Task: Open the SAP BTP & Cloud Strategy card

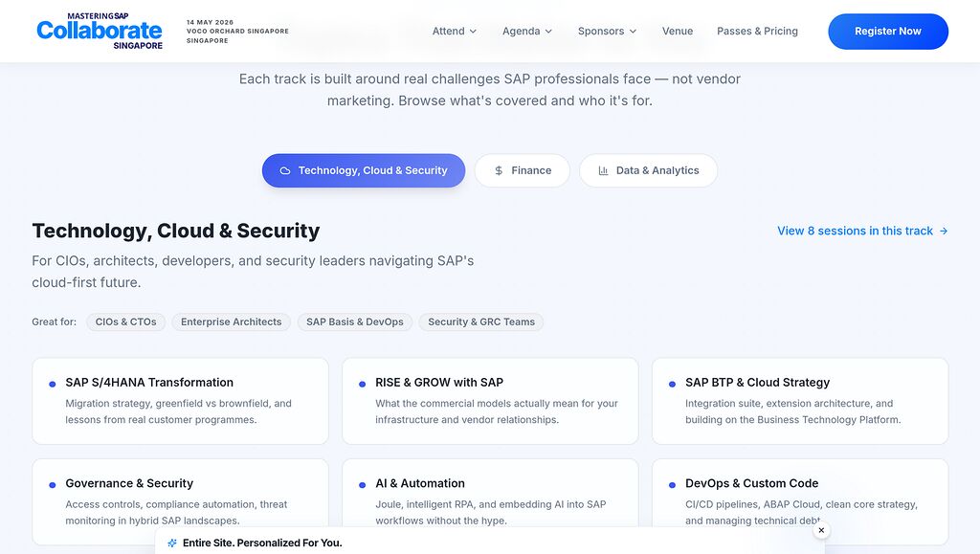Action: coord(800,401)
